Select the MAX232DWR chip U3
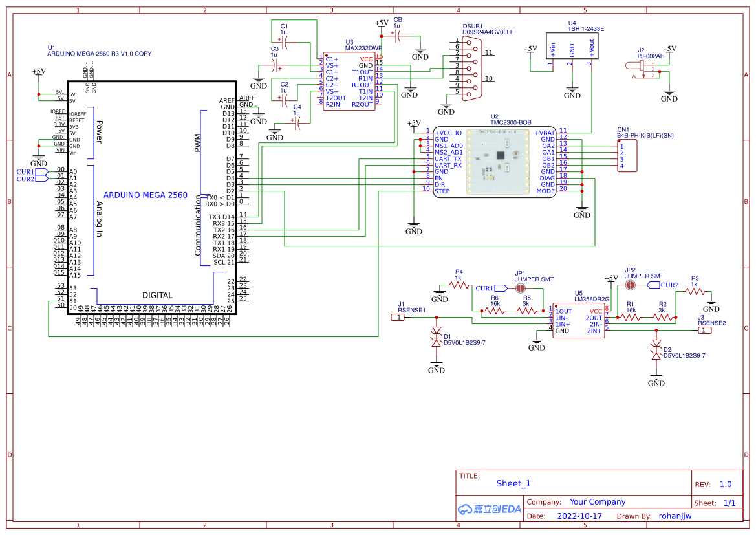 point(351,81)
